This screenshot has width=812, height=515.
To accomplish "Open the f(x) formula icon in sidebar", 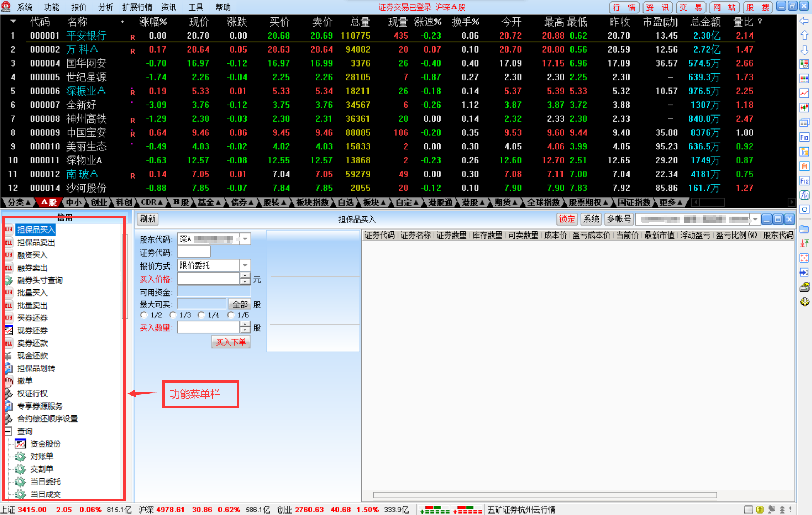I will pos(804,195).
